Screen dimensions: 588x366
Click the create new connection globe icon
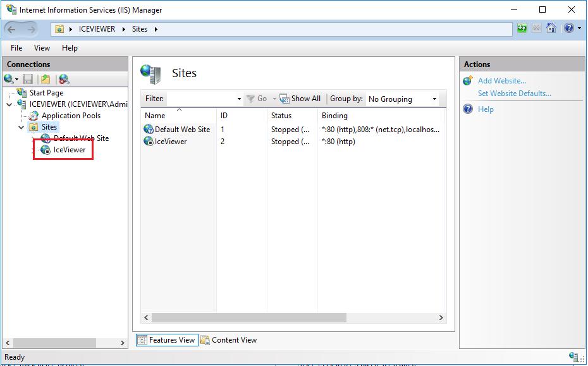click(9, 79)
